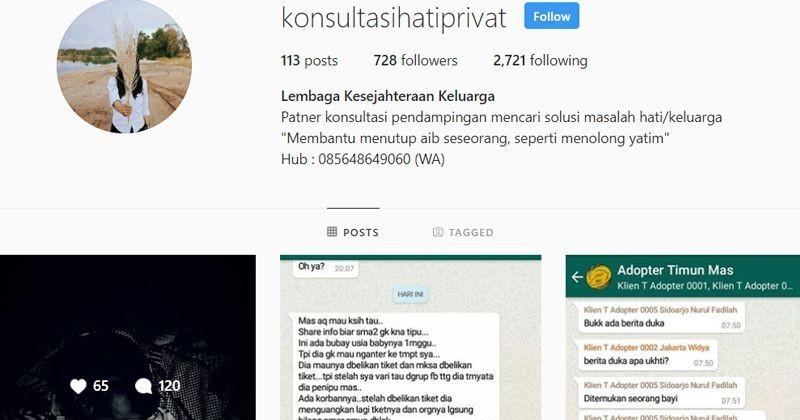
Task: Click the Adopter Timun Mas group avatar icon
Action: pyautogui.click(x=599, y=278)
